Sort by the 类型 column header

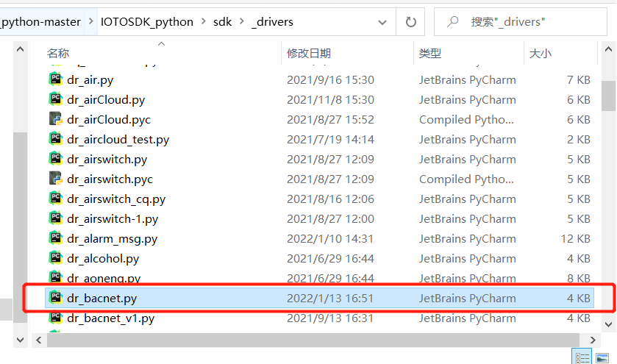pos(429,53)
